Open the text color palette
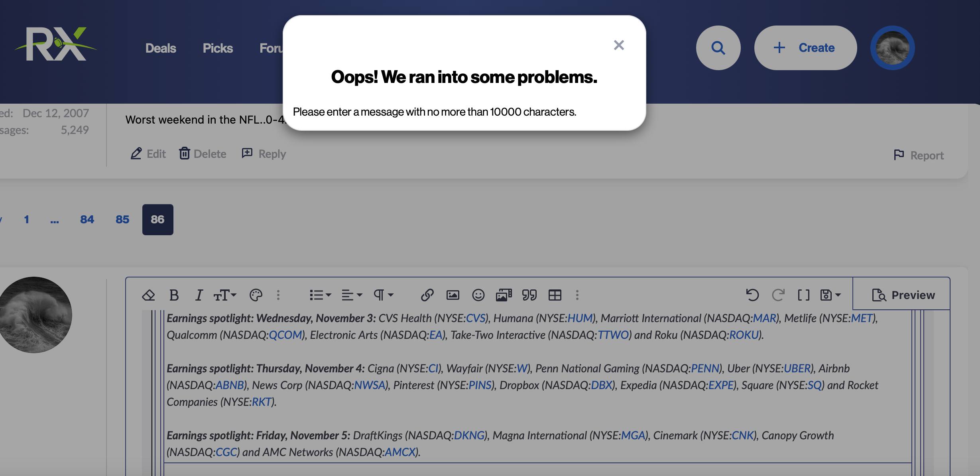 coord(256,295)
